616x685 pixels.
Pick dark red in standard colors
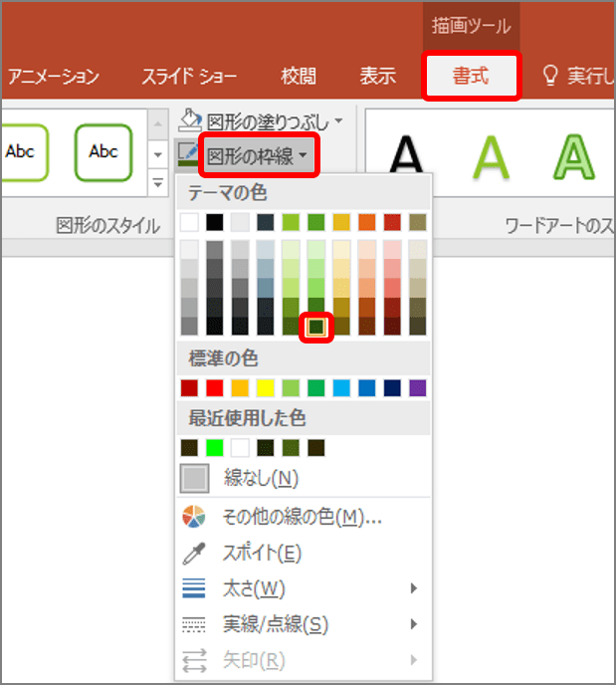[189, 387]
